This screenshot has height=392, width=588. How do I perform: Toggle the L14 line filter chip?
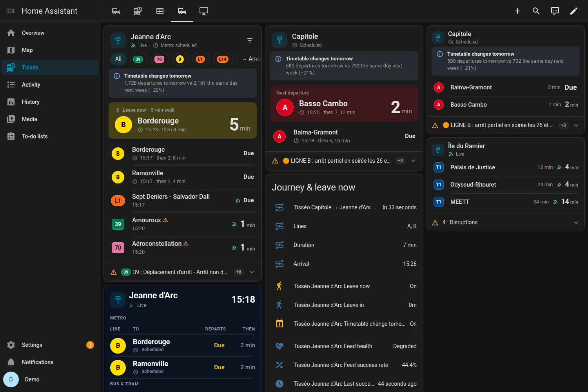(223, 59)
